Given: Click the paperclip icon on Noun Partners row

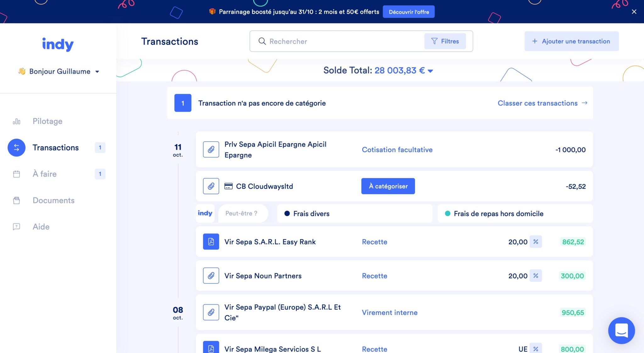Looking at the screenshot, I should pyautogui.click(x=211, y=276).
